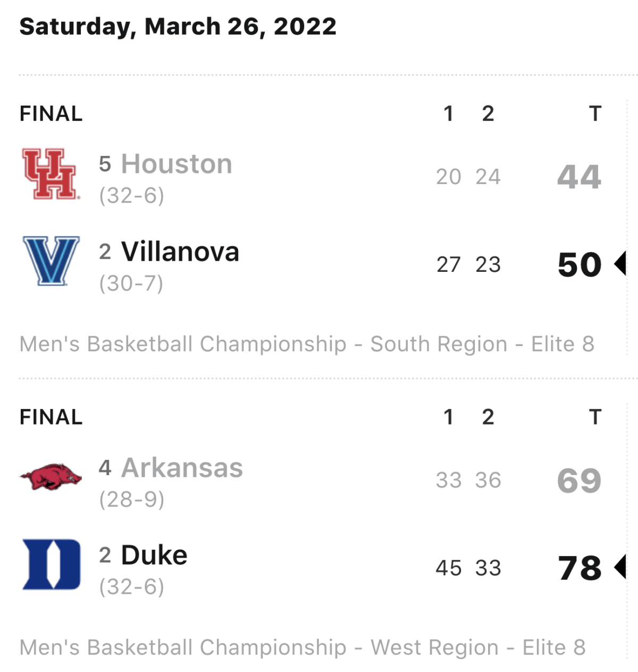Click the winner arrow beside Villanova's 50
This screenshot has width=638, height=672.
click(x=620, y=264)
